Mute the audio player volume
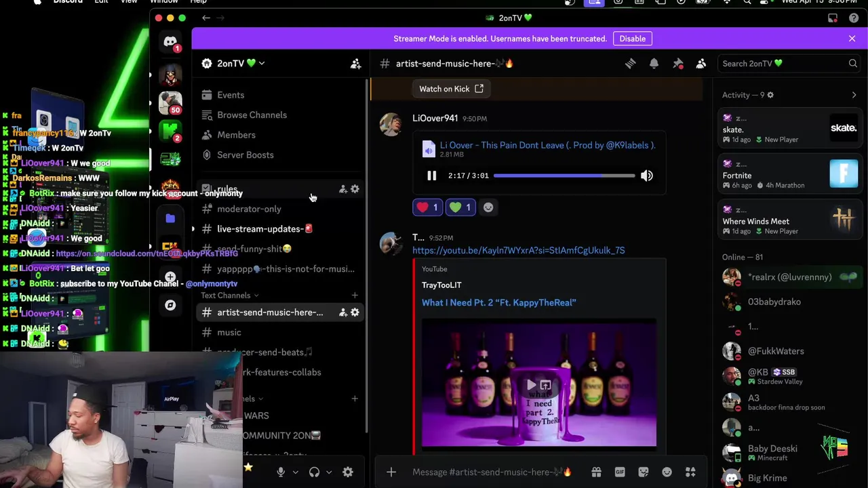Image resolution: width=868 pixels, height=488 pixels. 647,176
